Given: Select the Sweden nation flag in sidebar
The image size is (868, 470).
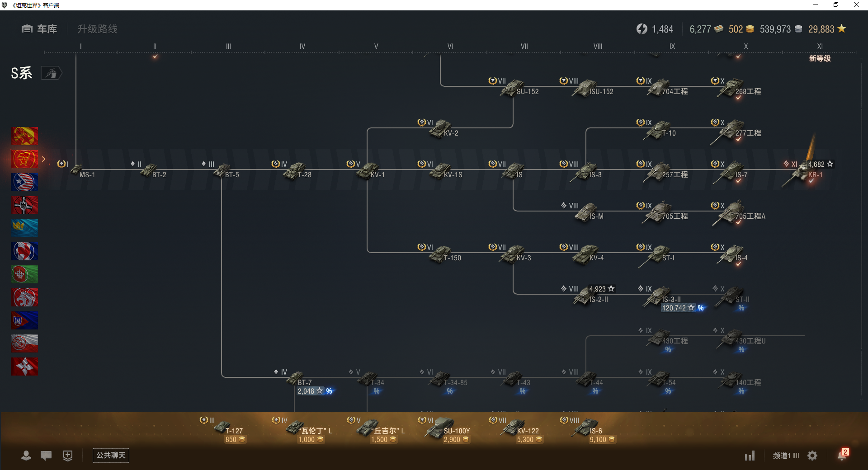Looking at the screenshot, I should click(x=24, y=228).
